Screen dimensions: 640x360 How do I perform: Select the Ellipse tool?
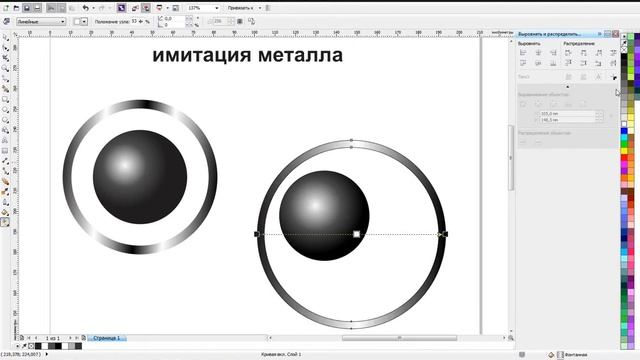click(5, 109)
